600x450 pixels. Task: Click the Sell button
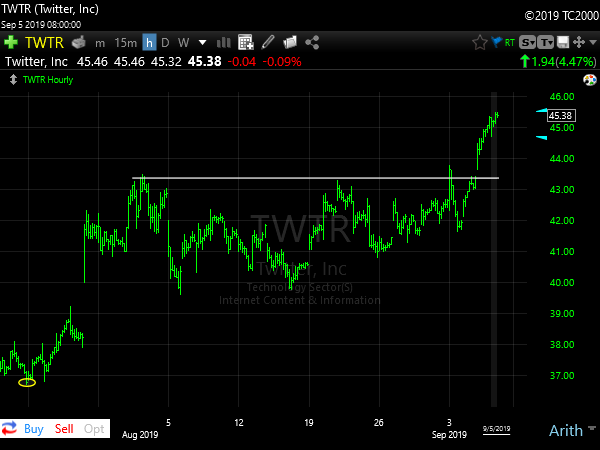pos(64,429)
